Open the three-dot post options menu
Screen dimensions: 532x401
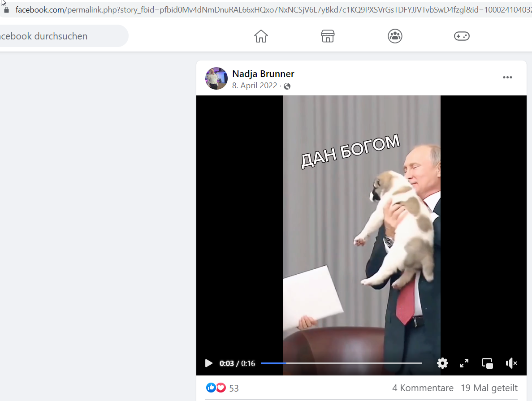(x=507, y=78)
